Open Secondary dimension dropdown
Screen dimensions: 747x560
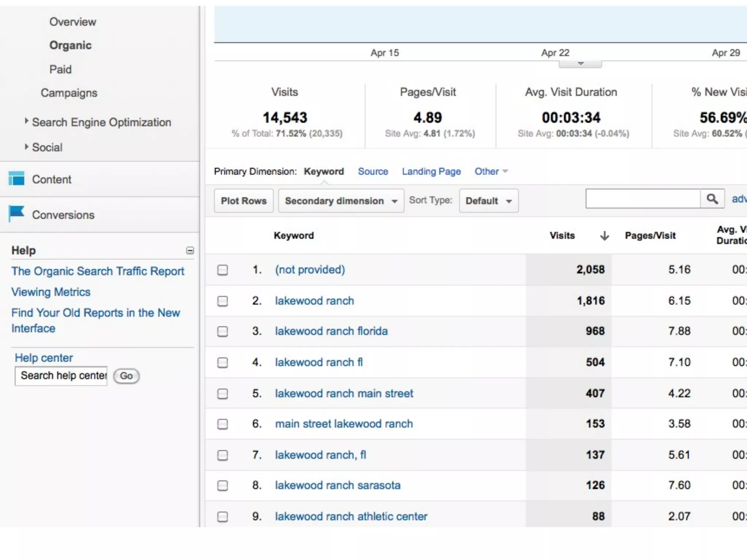341,201
